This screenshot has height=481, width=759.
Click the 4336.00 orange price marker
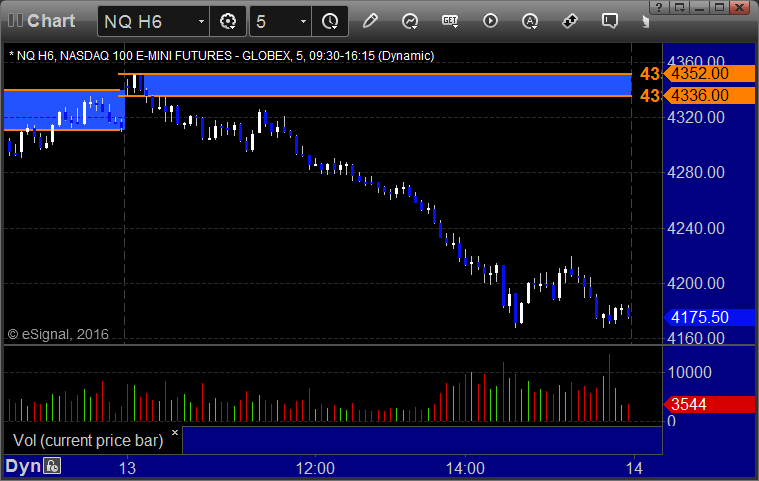point(709,95)
